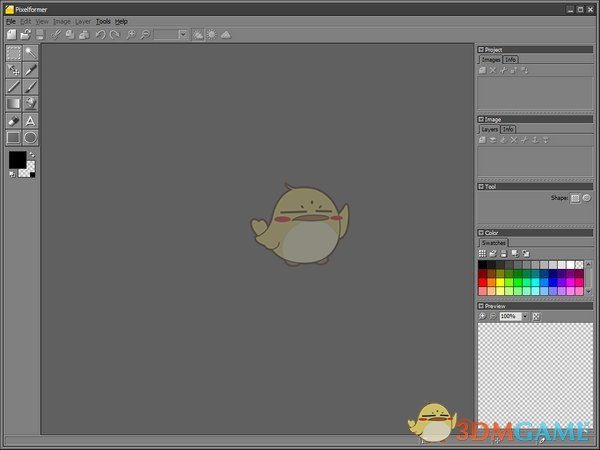
Task: Zoom out using the magnifier minus icon
Action: tap(145, 35)
